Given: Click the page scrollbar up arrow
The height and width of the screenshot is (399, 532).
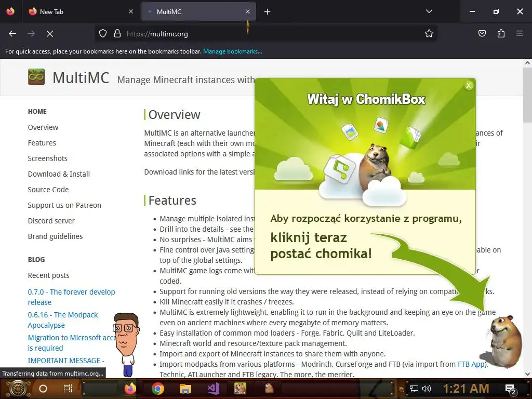Looking at the screenshot, I should tap(527, 63).
